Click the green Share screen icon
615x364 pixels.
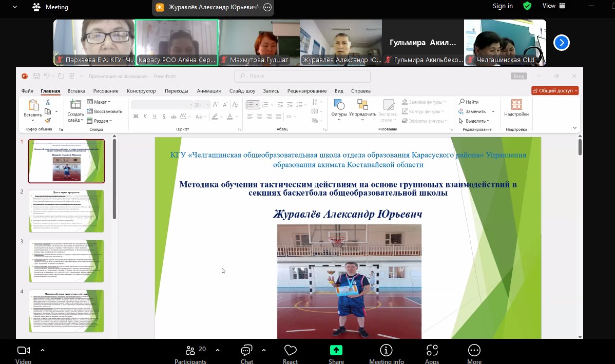pyautogui.click(x=336, y=351)
